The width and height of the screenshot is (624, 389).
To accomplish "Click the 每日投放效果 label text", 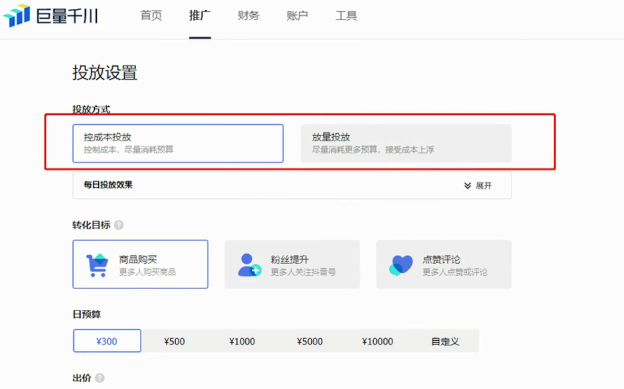I will (108, 185).
